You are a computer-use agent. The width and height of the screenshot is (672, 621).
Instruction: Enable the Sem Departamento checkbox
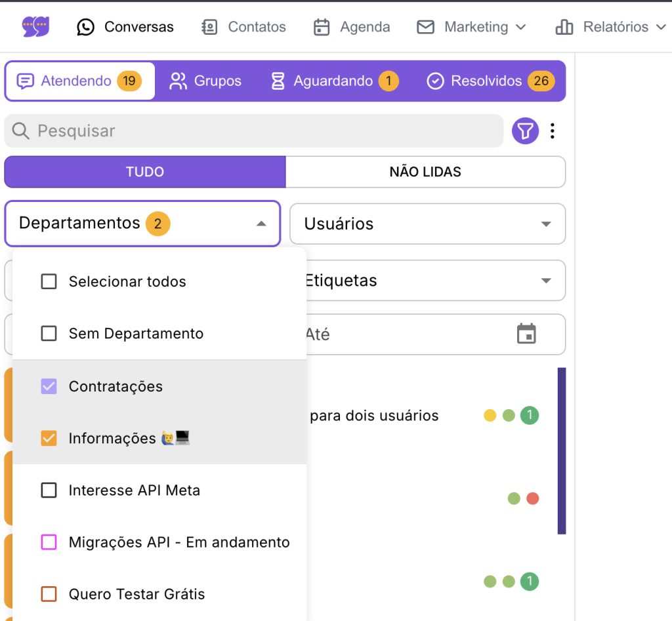[x=49, y=334]
